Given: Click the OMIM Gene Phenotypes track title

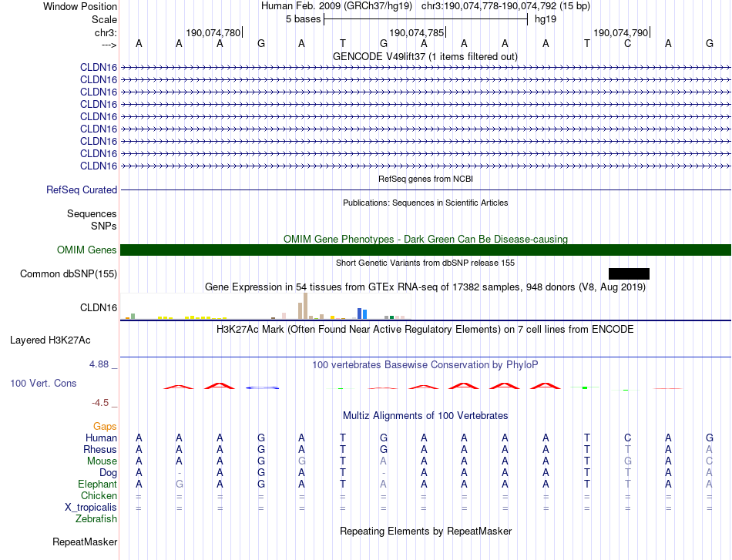Looking at the screenshot, I should tap(426, 239).
